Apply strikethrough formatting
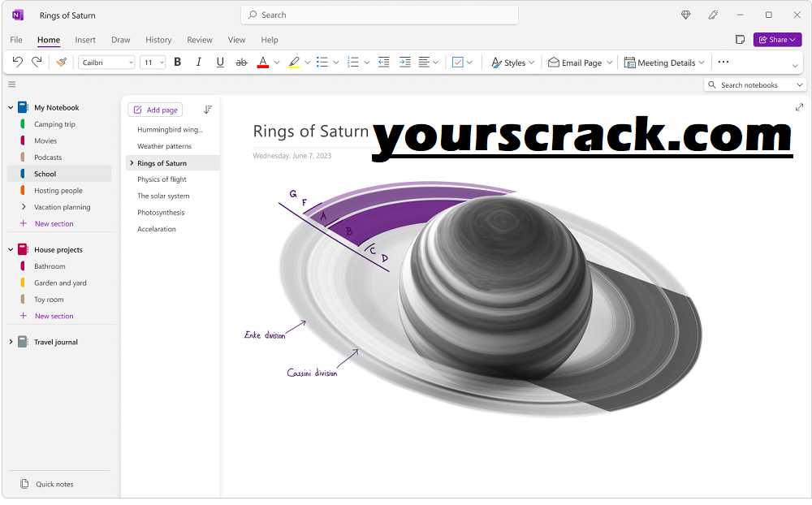812x505 pixels. pos(241,63)
